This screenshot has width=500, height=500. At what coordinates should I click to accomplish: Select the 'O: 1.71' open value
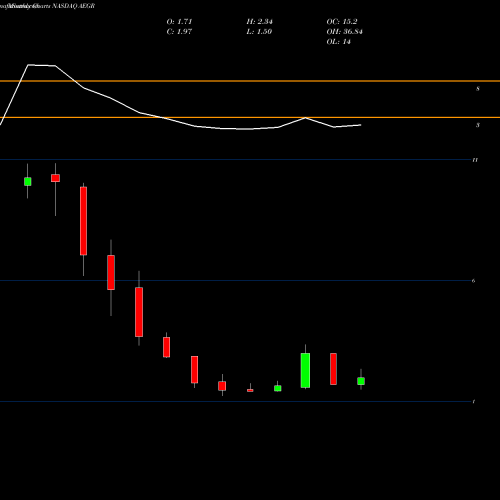pos(179,22)
